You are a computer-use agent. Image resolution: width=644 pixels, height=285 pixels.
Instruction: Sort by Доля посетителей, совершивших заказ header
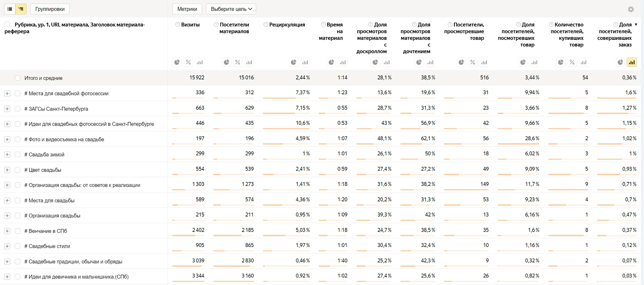point(615,35)
